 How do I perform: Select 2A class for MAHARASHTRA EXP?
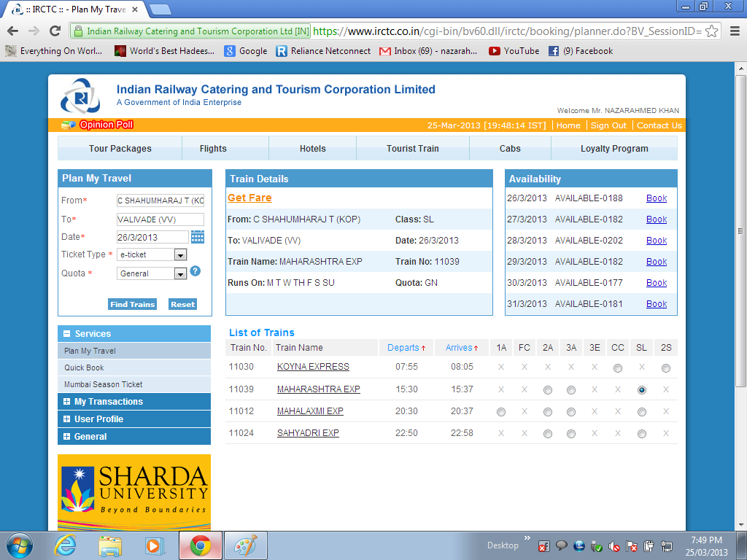[x=548, y=390]
